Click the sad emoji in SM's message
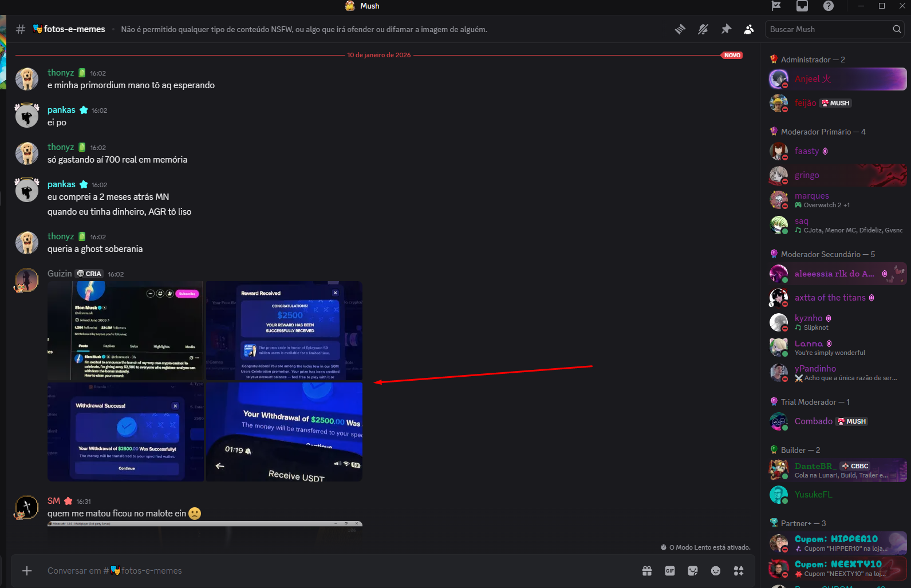The height and width of the screenshot is (588, 911). tap(195, 514)
